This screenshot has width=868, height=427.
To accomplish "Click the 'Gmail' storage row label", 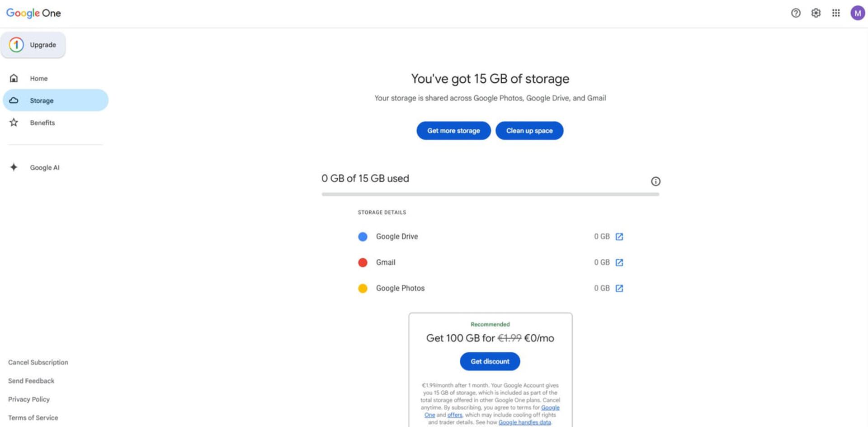I will pyautogui.click(x=386, y=262).
